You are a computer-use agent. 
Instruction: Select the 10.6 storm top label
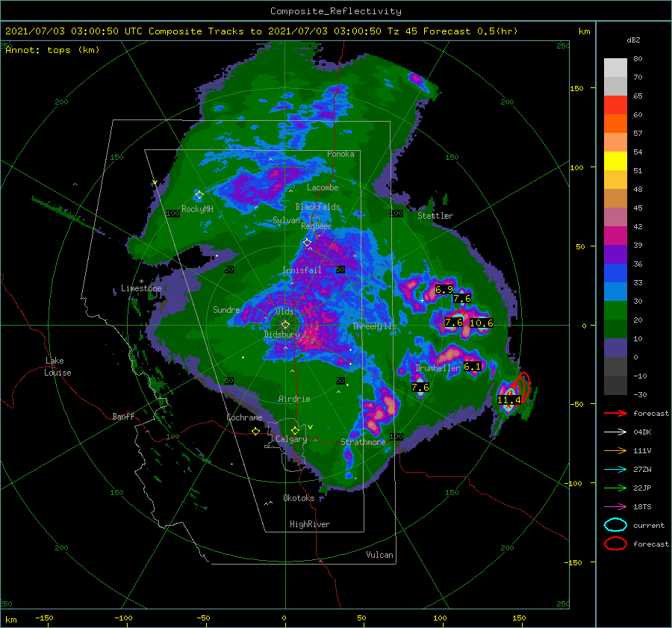(482, 323)
